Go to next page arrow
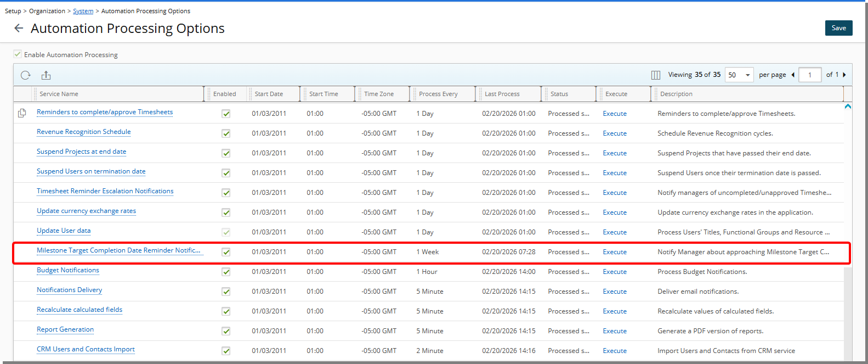868x364 pixels. (x=844, y=75)
